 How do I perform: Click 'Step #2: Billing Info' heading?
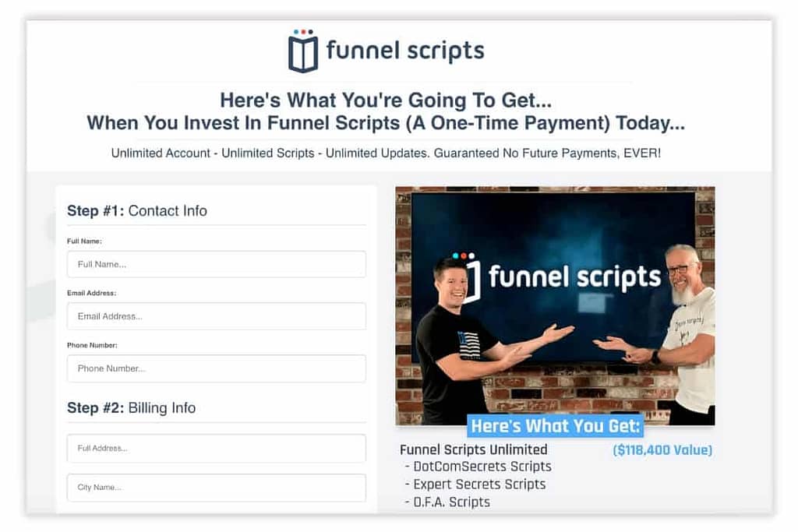(131, 408)
